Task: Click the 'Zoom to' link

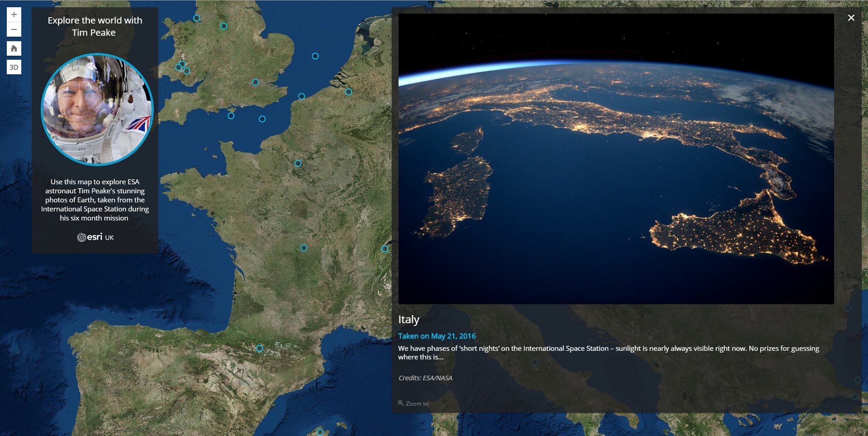Action: (413, 403)
